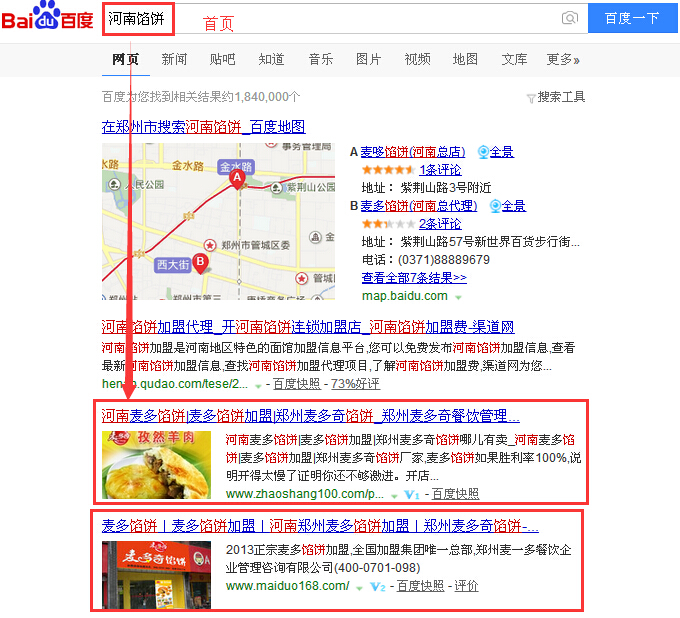Viewport: 680px width, 618px height.
Task: Expand dropdown arrow next to maiduo168.com URL
Action: [360, 588]
